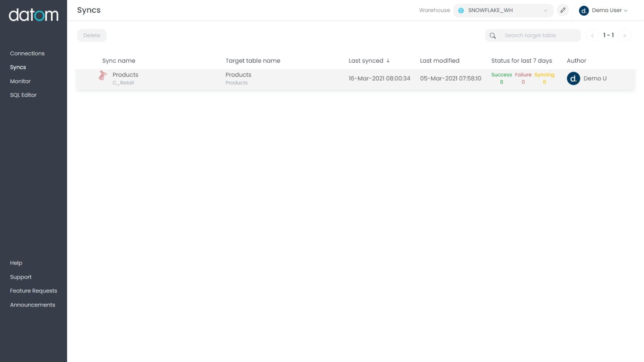Click the Snowflake warehouse icon
This screenshot has width=644, height=362.
[461, 10]
